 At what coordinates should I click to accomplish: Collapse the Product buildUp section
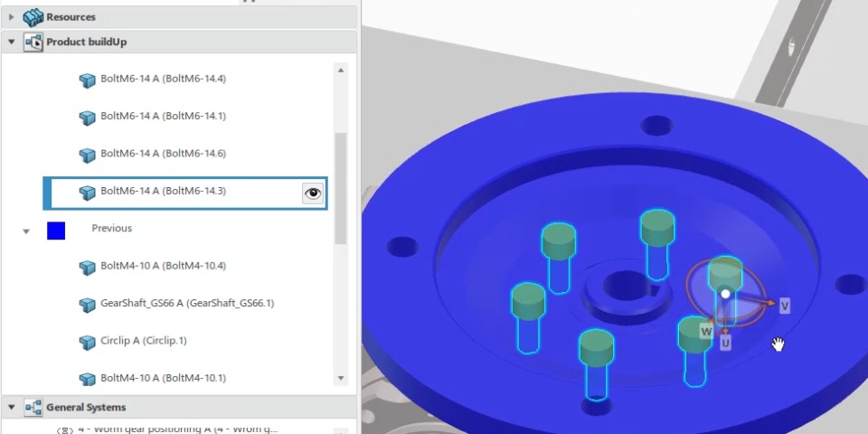(11, 42)
